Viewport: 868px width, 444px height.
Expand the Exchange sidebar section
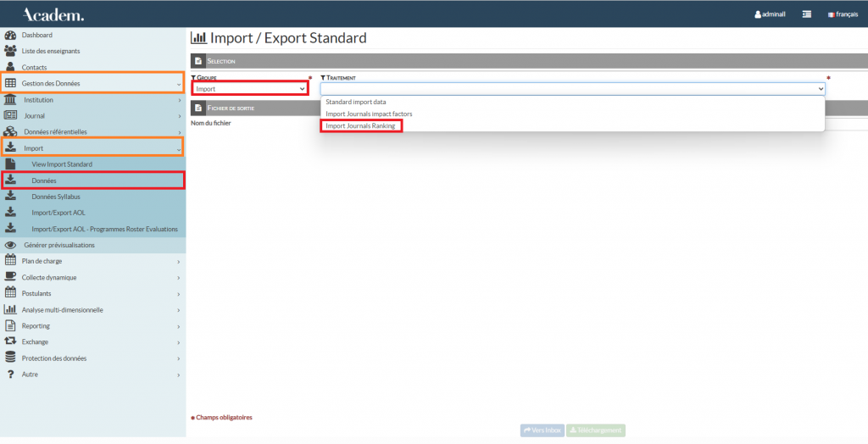[x=92, y=342]
